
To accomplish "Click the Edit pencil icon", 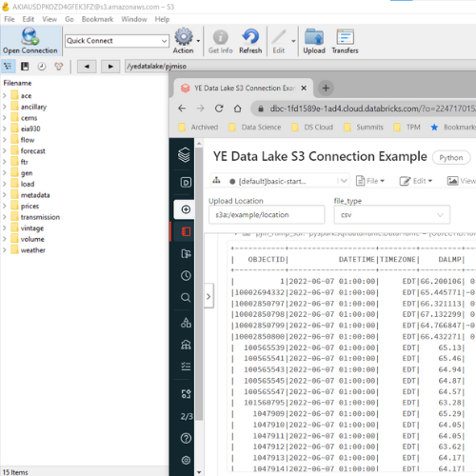I will click(x=279, y=37).
